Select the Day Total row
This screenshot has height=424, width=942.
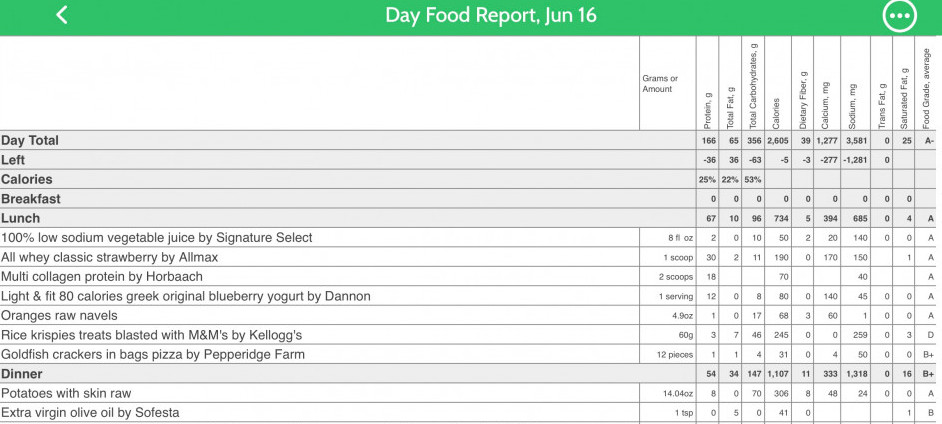pos(471,141)
